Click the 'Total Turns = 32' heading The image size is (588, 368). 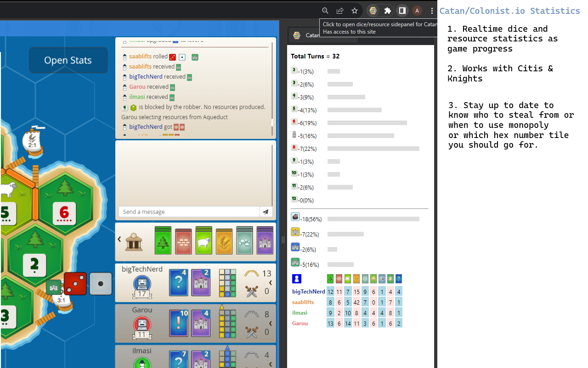pos(315,56)
